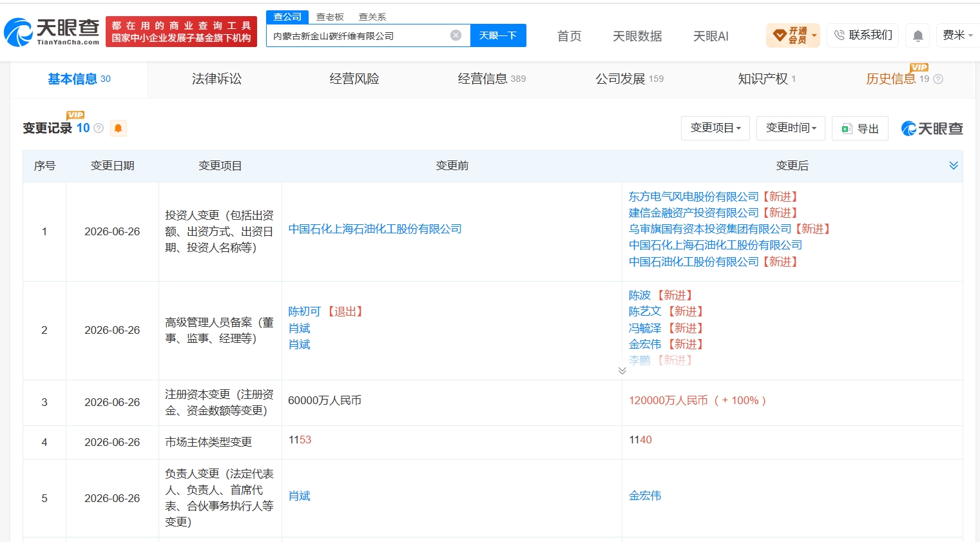Click the 变更记录 section title
The height and width of the screenshot is (542, 980).
(x=47, y=128)
